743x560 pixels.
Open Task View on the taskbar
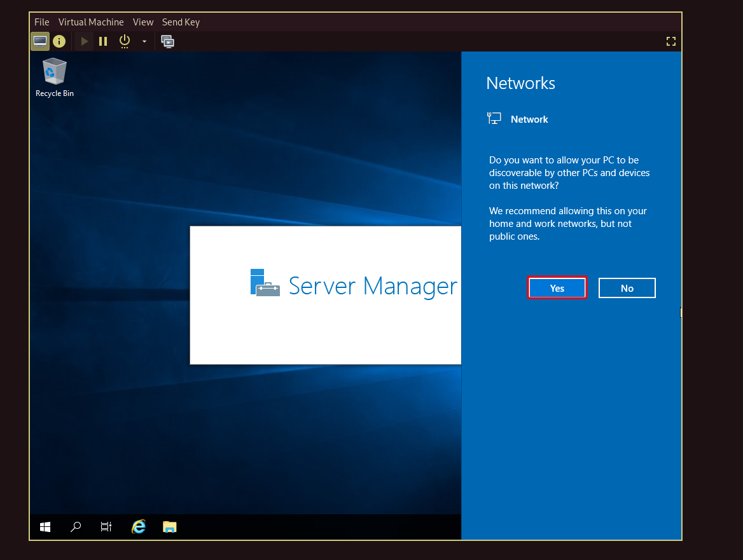[106, 527]
